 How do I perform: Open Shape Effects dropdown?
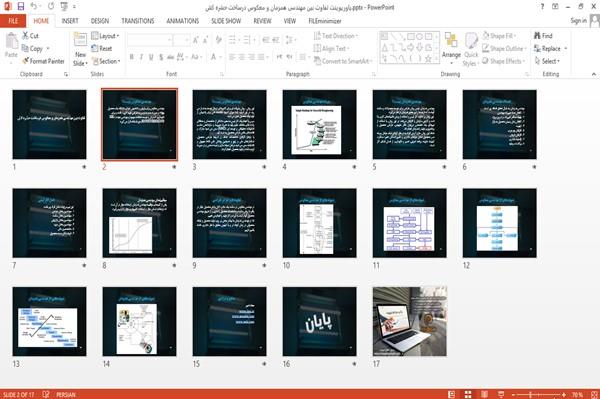tap(503, 61)
